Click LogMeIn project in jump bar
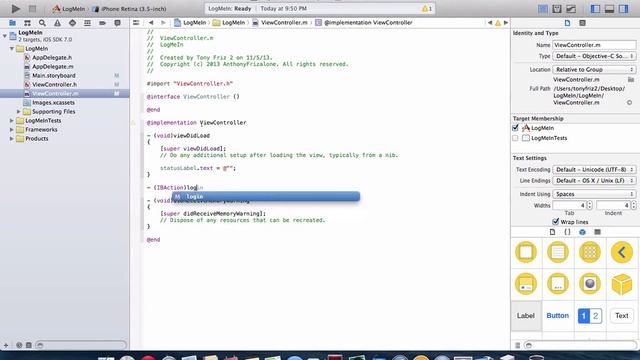 point(190,23)
